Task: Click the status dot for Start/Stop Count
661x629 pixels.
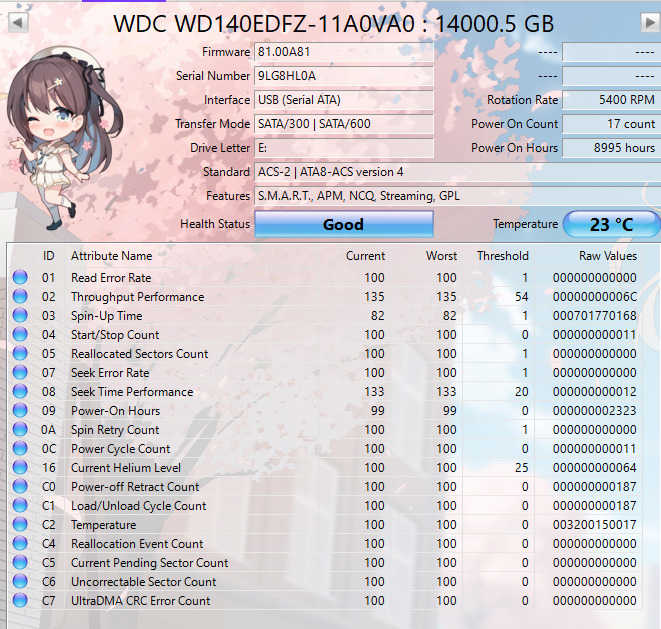Action: 20,334
